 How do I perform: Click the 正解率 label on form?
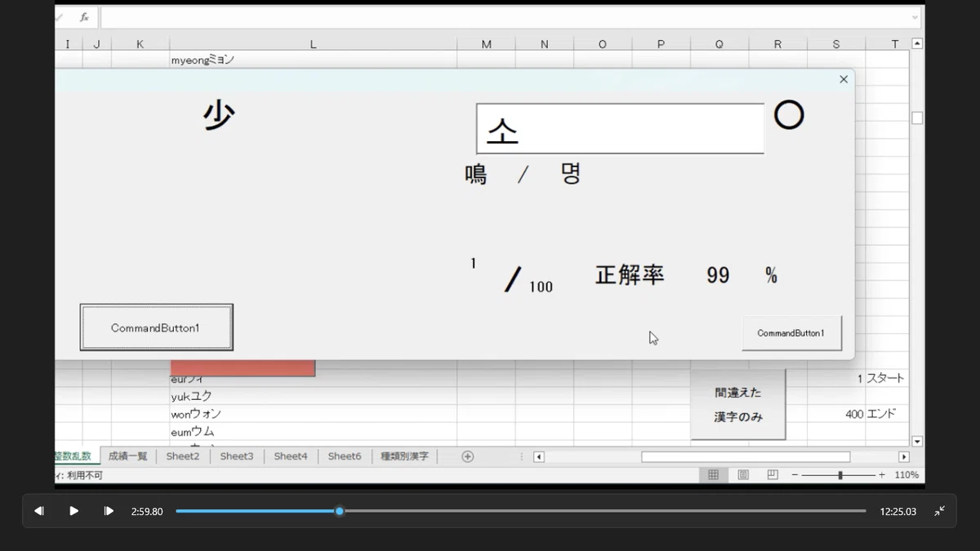click(630, 275)
